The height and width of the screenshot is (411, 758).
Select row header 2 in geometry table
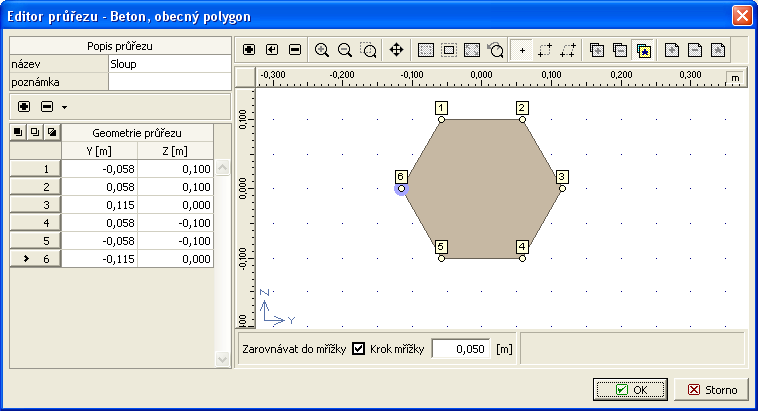[x=35, y=187]
